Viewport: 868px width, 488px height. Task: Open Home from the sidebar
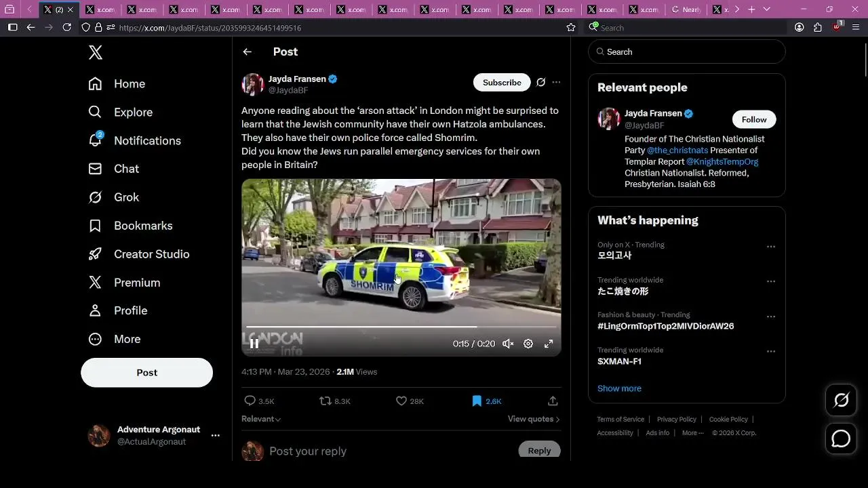117,84
